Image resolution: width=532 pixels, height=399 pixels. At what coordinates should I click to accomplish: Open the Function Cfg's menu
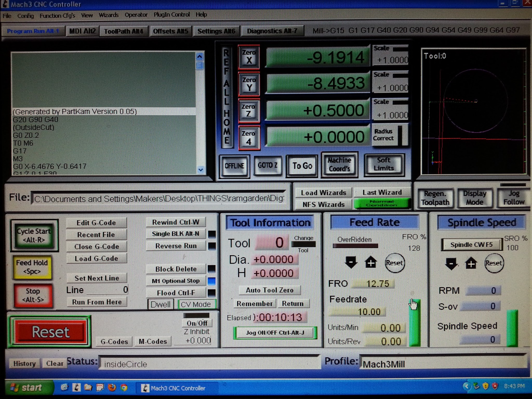pyautogui.click(x=57, y=16)
